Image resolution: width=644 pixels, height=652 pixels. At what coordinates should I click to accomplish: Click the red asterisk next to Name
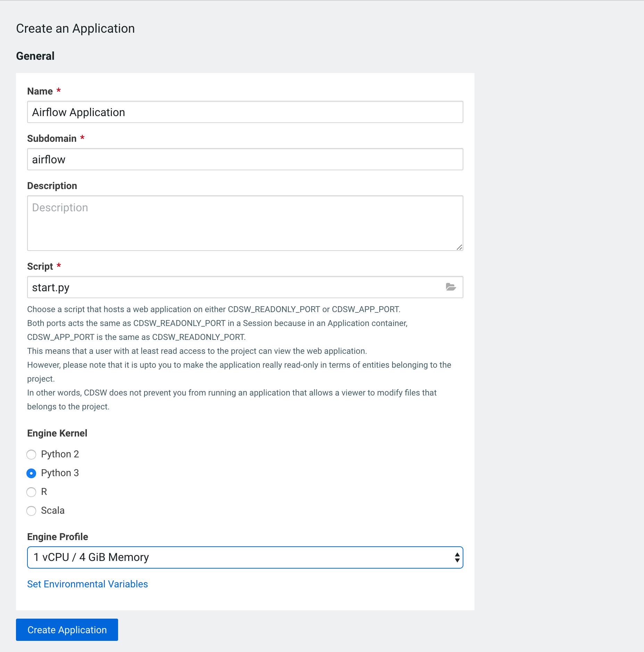point(59,91)
